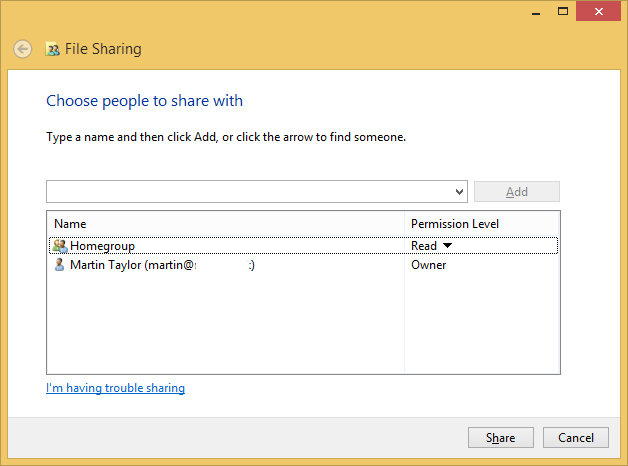
Task: Cancel the file sharing dialog
Action: [x=575, y=438]
